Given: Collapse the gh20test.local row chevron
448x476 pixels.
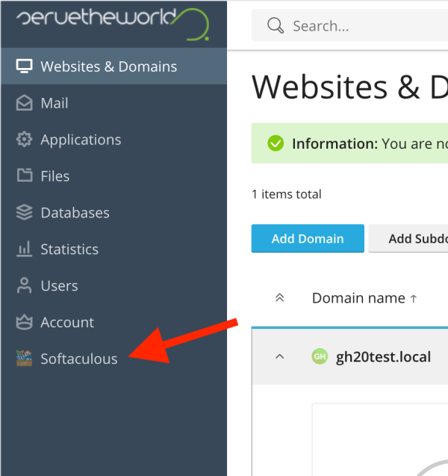Looking at the screenshot, I should point(280,356).
